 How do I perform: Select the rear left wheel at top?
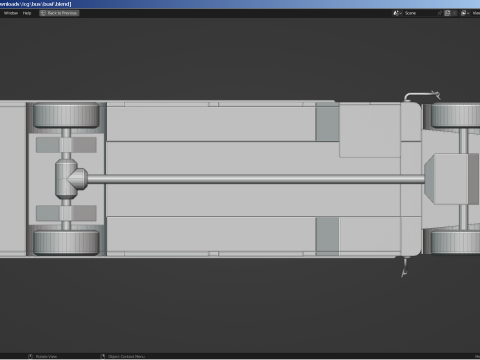click(66, 115)
